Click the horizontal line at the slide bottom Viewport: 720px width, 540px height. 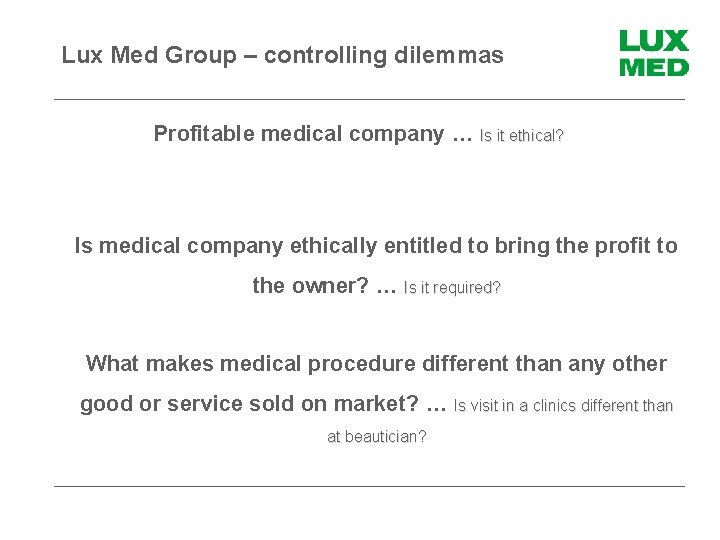[368, 486]
